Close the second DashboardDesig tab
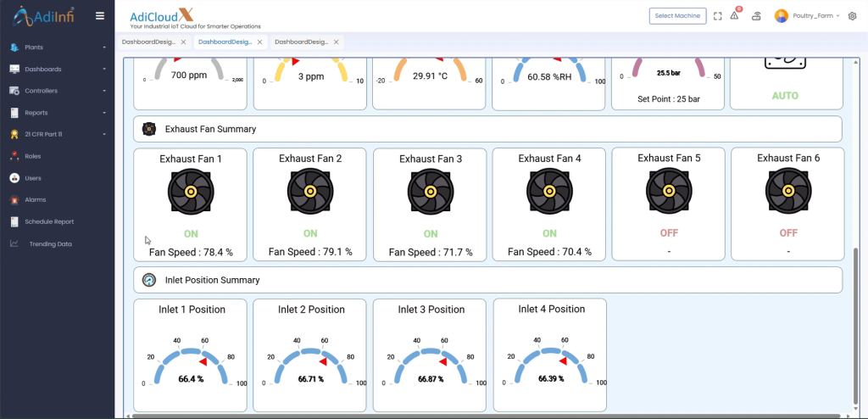This screenshot has height=419, width=868. click(x=259, y=42)
